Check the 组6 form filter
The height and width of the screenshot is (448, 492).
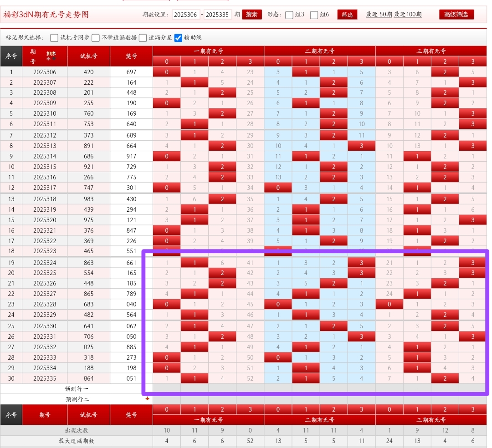314,15
